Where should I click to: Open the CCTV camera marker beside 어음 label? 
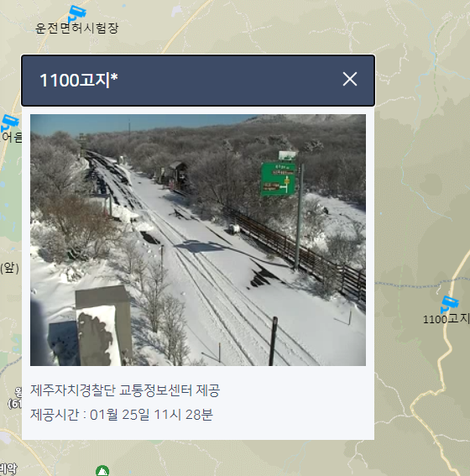[10, 123]
